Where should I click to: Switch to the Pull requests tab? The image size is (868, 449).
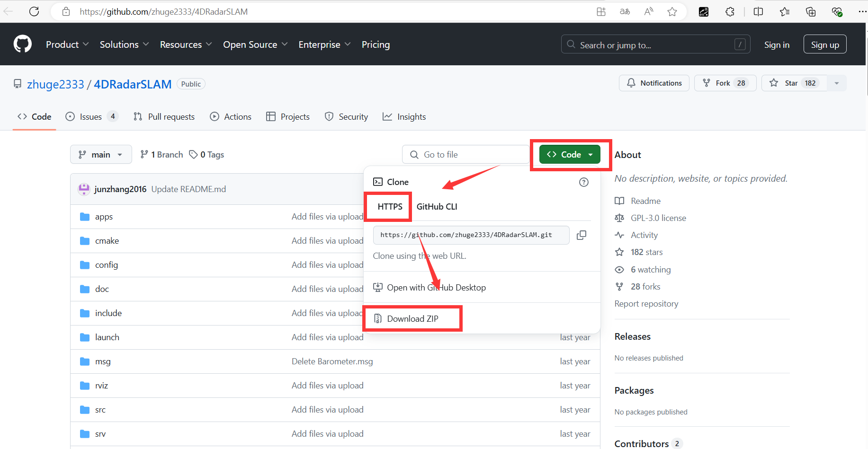(x=164, y=117)
